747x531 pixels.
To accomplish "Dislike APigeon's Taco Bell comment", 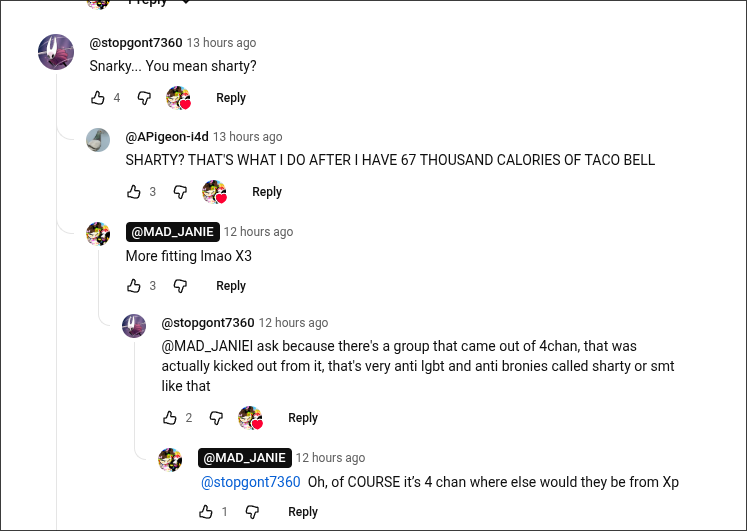I will pyautogui.click(x=180, y=192).
